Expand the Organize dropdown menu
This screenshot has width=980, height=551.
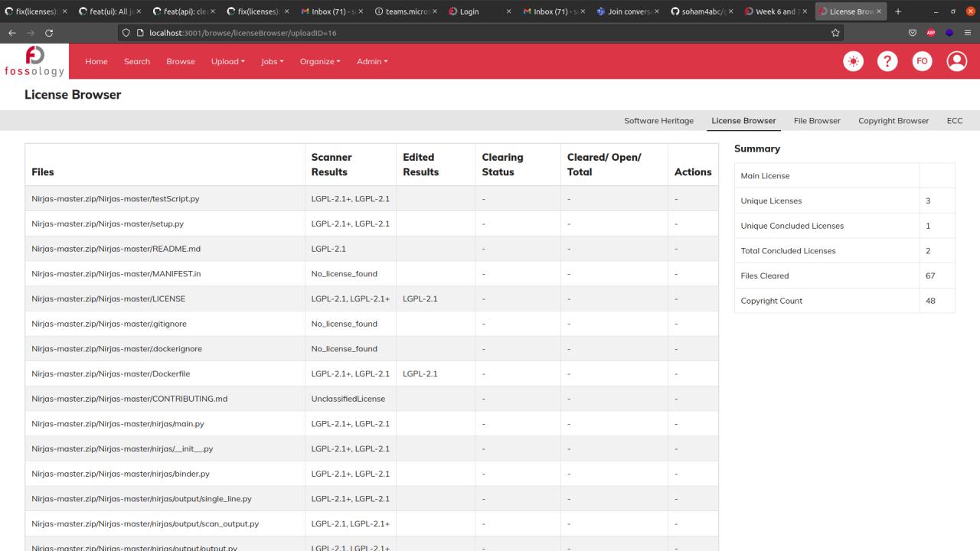point(320,61)
